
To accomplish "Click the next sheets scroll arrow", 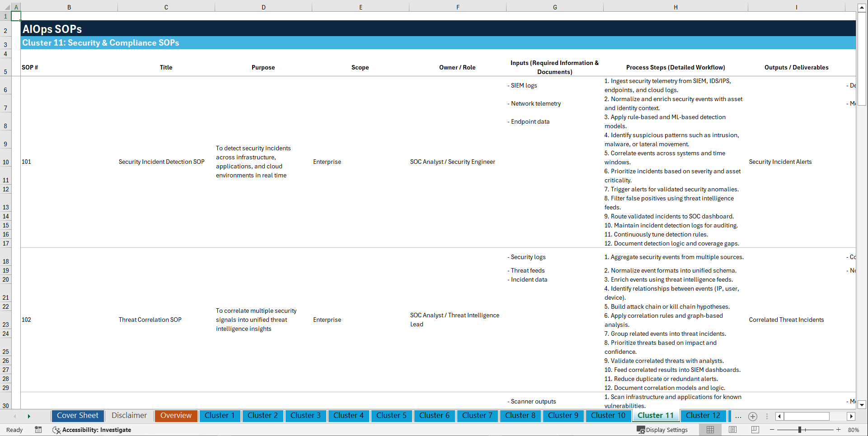I will pos(29,416).
